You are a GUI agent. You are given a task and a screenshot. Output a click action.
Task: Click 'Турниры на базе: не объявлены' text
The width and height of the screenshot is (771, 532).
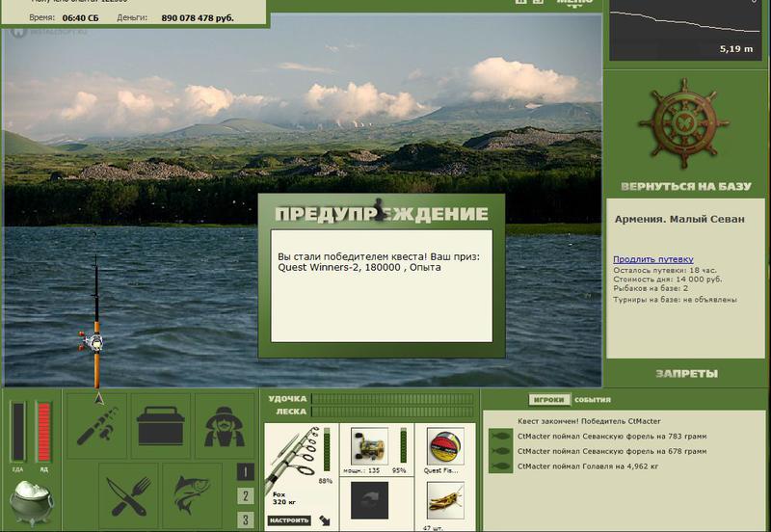click(676, 300)
